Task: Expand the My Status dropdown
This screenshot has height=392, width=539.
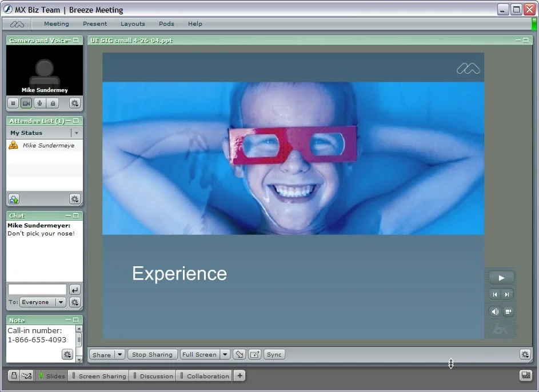Action: point(77,133)
